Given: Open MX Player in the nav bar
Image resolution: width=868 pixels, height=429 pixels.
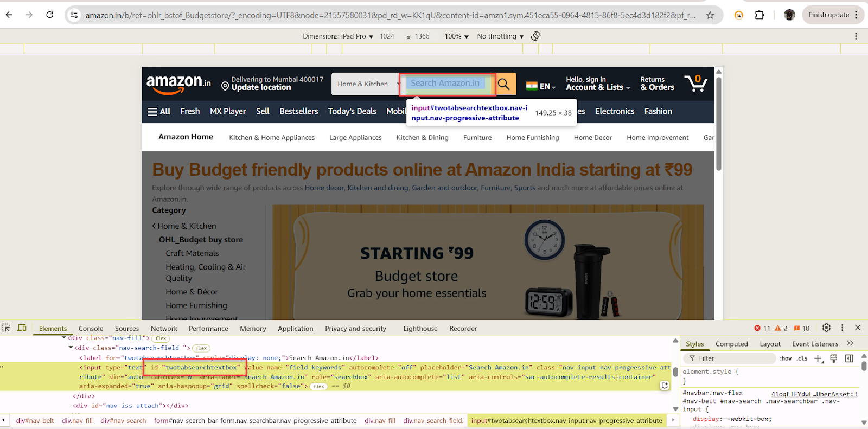Looking at the screenshot, I should [228, 111].
